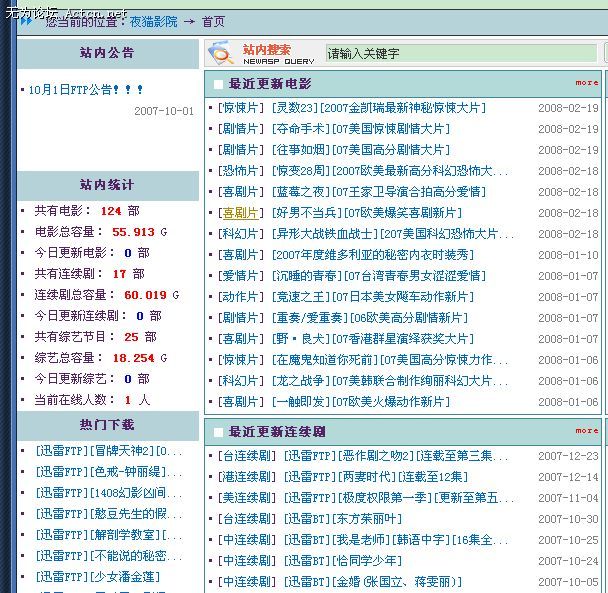Open hot download 色戒-钟丽缇
The image size is (608, 593).
109,472
